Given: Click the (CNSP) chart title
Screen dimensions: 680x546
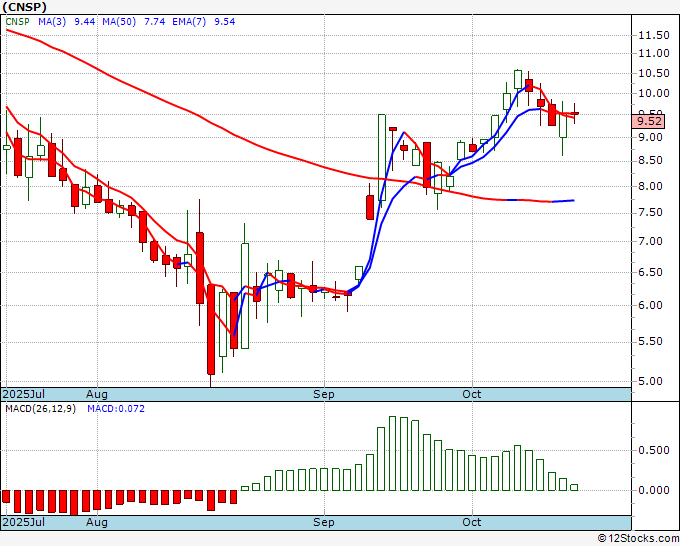Looking at the screenshot, I should click(x=24, y=7).
